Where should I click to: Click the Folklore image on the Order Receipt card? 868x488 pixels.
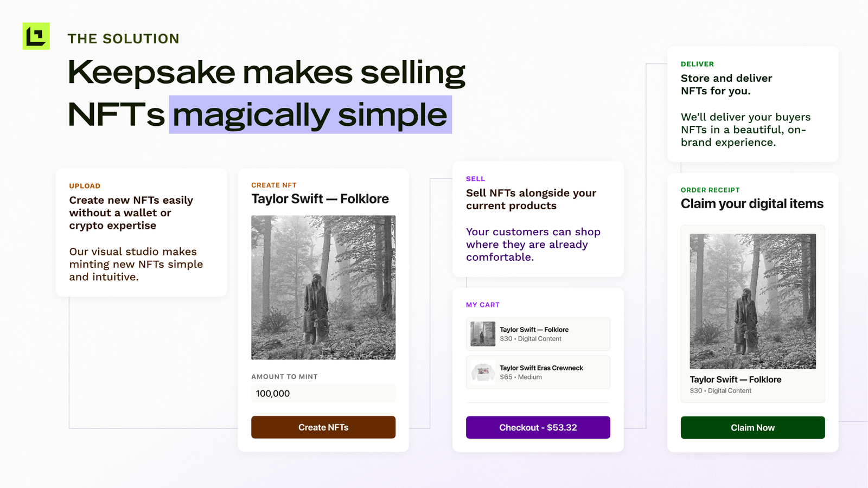(x=752, y=300)
